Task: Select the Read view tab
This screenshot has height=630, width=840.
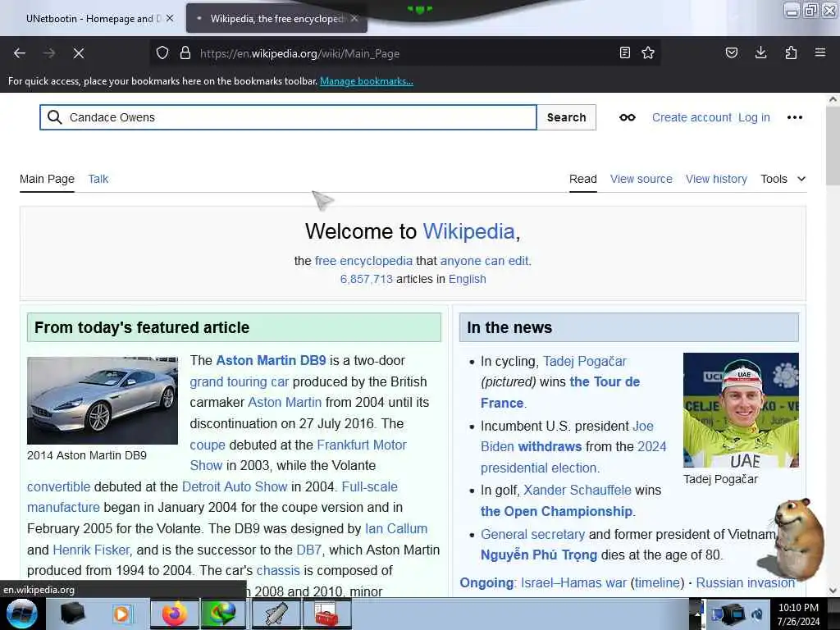Action: [x=583, y=179]
